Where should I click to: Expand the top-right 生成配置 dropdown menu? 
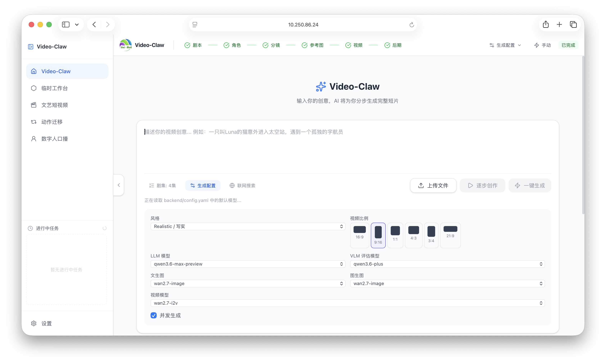click(505, 45)
